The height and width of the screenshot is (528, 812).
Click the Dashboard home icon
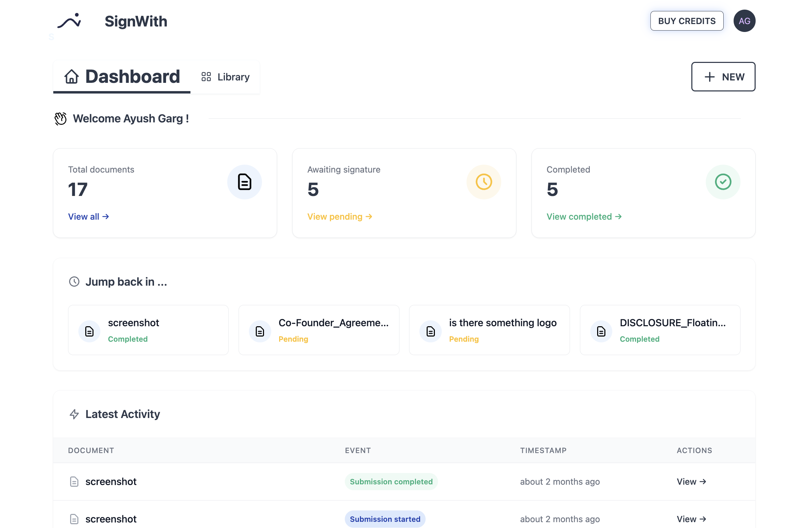pos(72,76)
